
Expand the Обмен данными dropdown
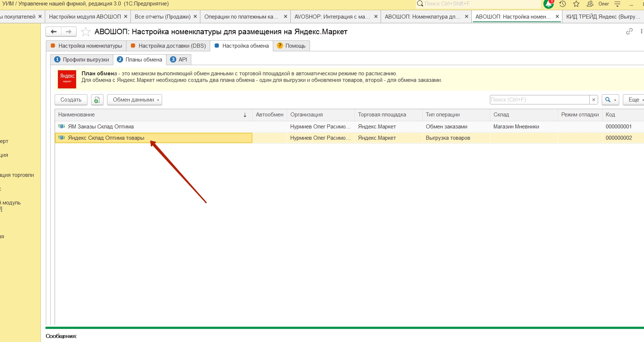pos(134,100)
